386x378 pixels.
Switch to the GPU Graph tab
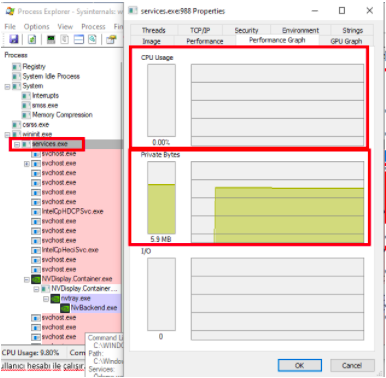pos(346,41)
